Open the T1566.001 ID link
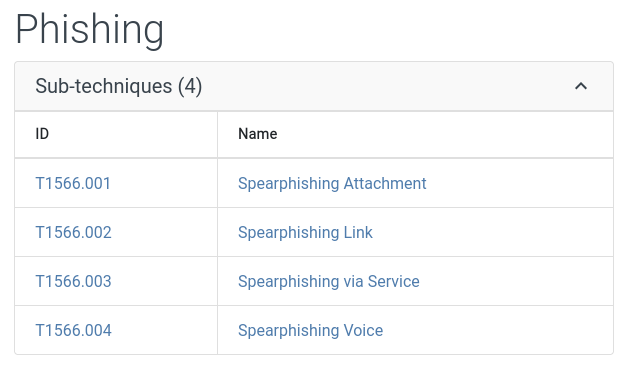This screenshot has width=624, height=367. click(x=73, y=184)
